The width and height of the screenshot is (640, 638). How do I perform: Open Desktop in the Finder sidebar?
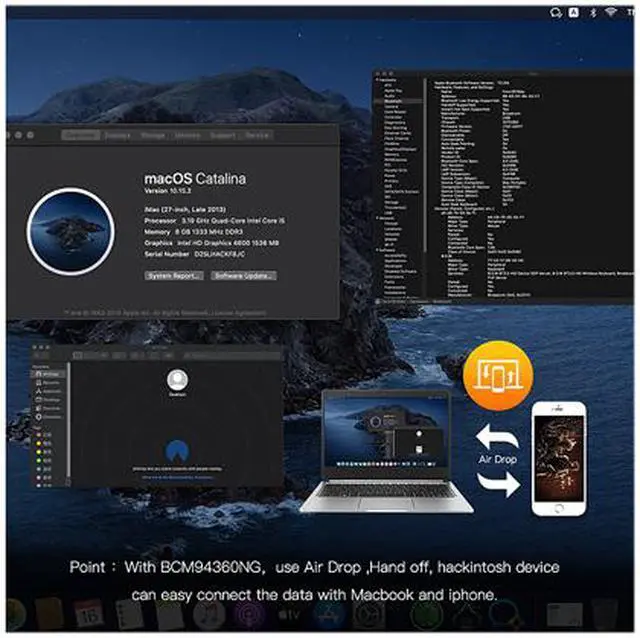[x=48, y=400]
